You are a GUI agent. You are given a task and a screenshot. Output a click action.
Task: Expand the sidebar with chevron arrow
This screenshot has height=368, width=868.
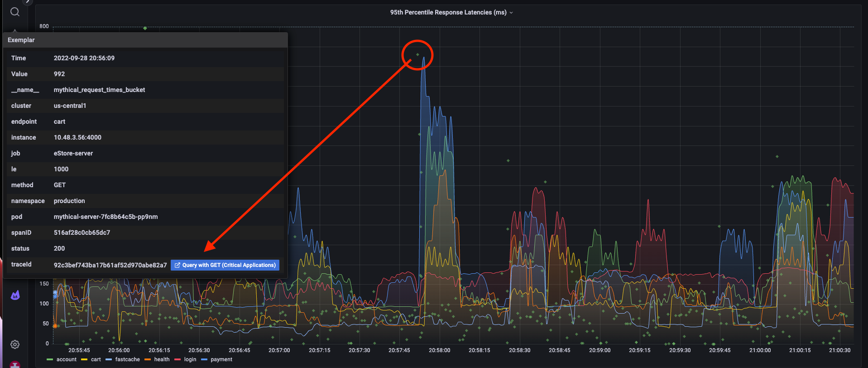(x=28, y=1)
